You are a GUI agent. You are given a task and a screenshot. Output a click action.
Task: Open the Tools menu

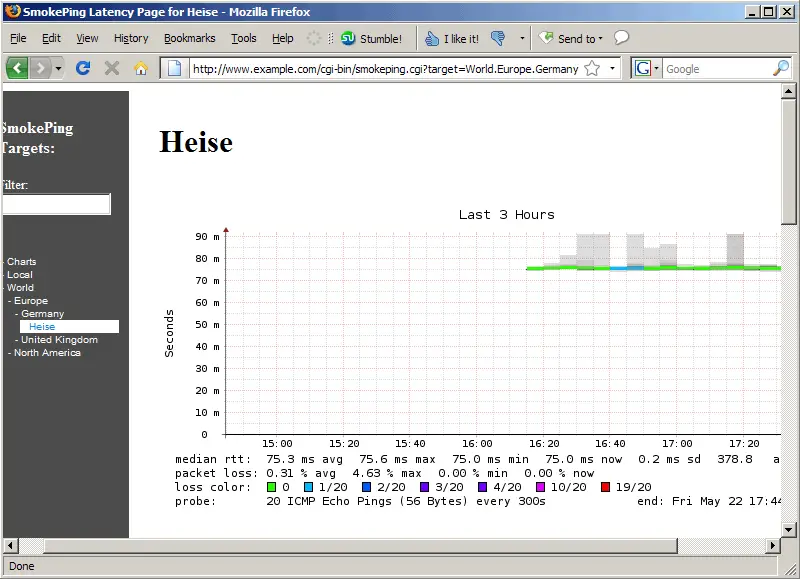(243, 38)
